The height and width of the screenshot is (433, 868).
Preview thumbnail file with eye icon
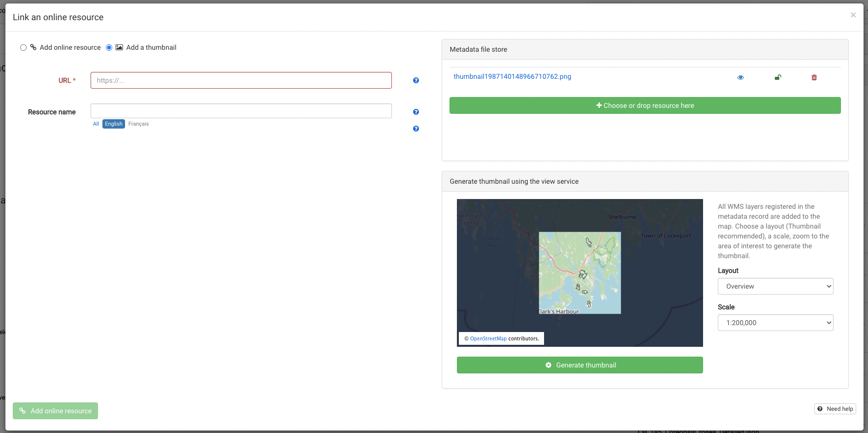(740, 77)
